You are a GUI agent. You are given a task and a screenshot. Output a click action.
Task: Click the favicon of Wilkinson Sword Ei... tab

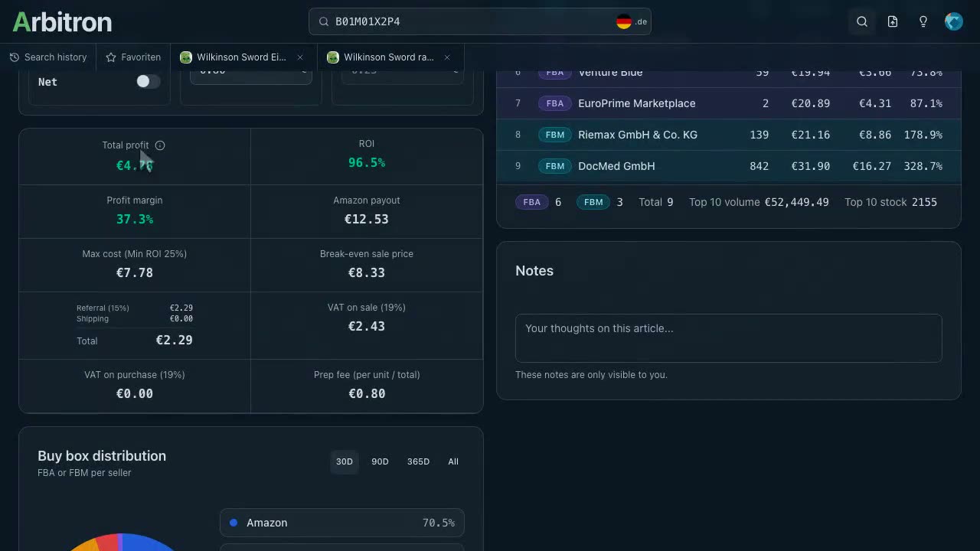pos(185,57)
